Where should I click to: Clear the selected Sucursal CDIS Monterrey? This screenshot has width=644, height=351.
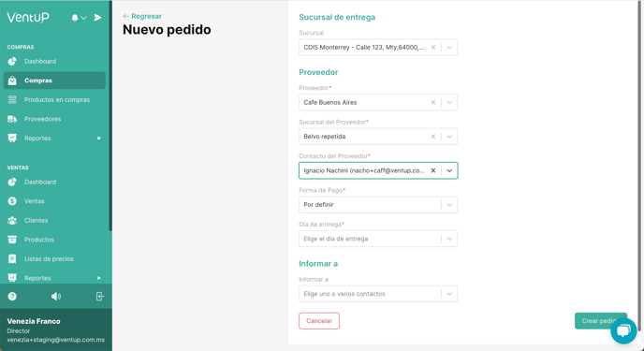432,48
